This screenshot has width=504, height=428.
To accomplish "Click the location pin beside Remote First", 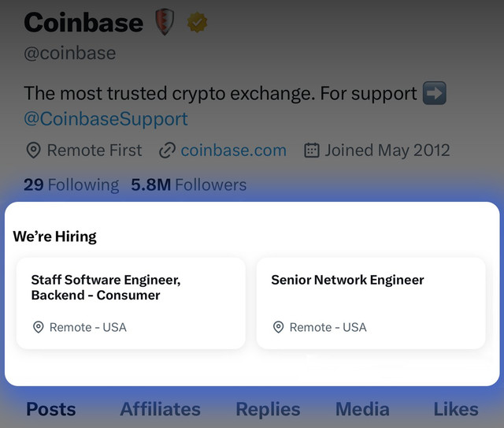I will pos(33,151).
